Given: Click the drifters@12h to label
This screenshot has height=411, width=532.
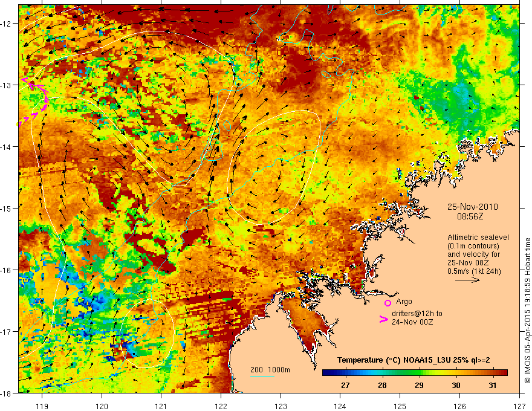Looking at the screenshot, I should pyautogui.click(x=417, y=314).
